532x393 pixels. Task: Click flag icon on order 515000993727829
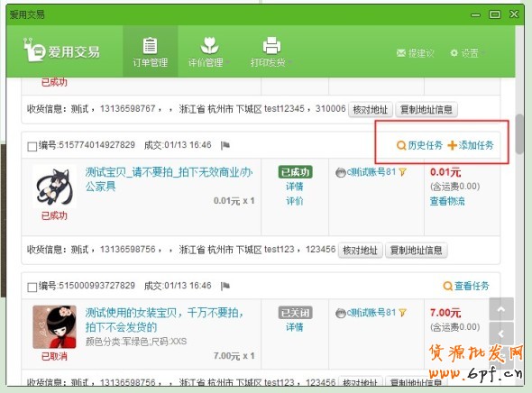[225, 287]
